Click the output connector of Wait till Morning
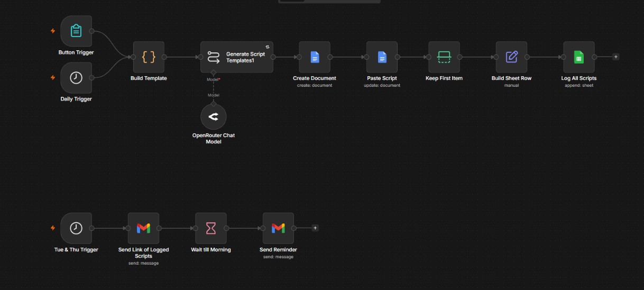Viewport: 644px width, 290px height. (x=227, y=228)
